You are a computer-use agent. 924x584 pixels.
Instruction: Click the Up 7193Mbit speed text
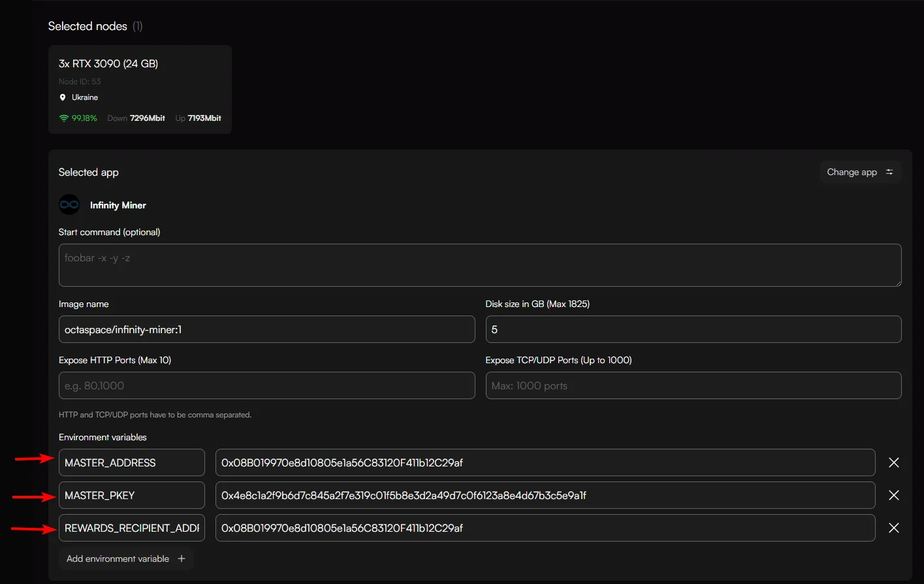click(199, 118)
